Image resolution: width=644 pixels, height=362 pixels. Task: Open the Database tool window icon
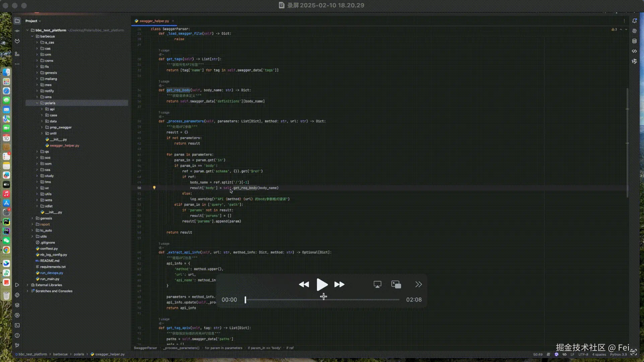click(634, 41)
